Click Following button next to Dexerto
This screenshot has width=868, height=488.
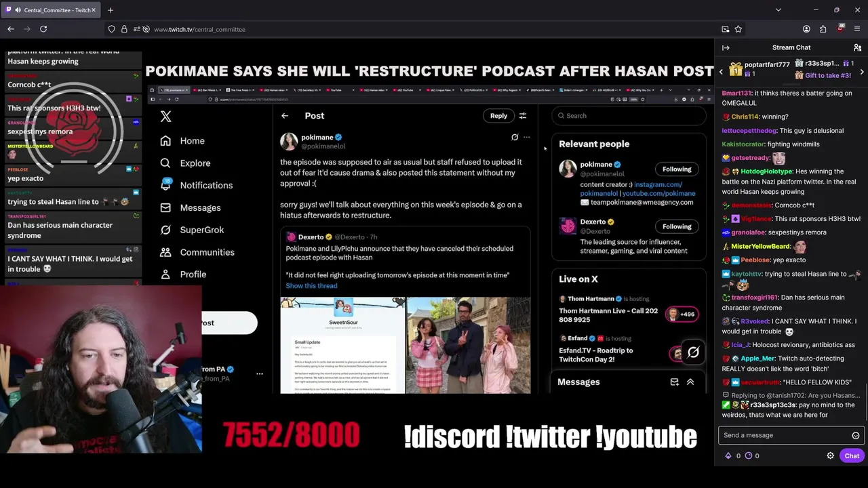[x=677, y=226]
